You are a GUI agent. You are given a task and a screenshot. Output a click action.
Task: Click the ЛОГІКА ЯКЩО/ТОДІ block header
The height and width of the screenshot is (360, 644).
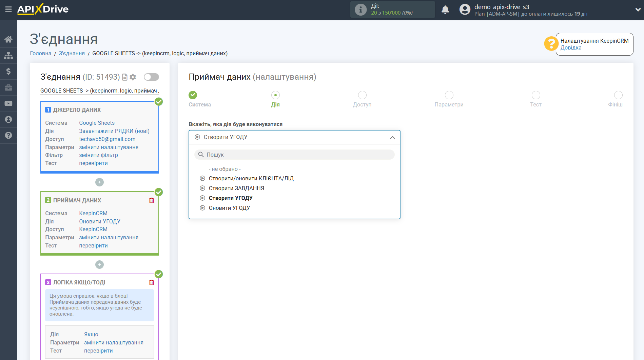[x=79, y=282]
